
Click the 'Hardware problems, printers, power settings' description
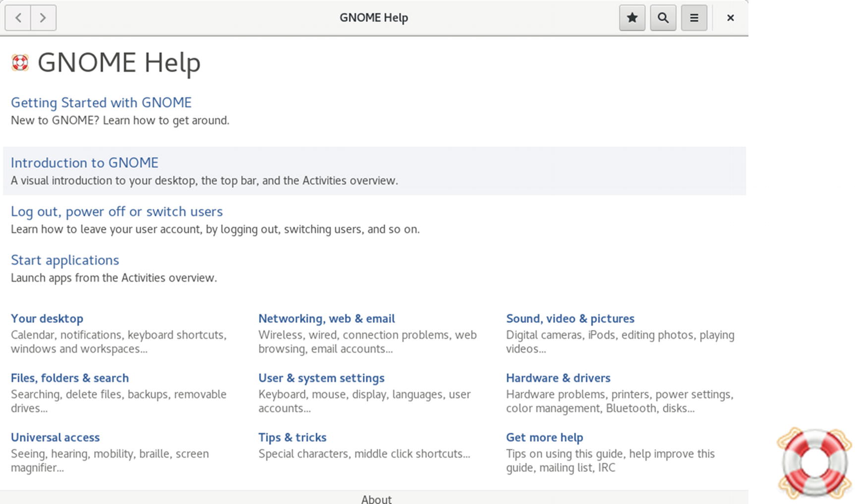click(x=620, y=401)
